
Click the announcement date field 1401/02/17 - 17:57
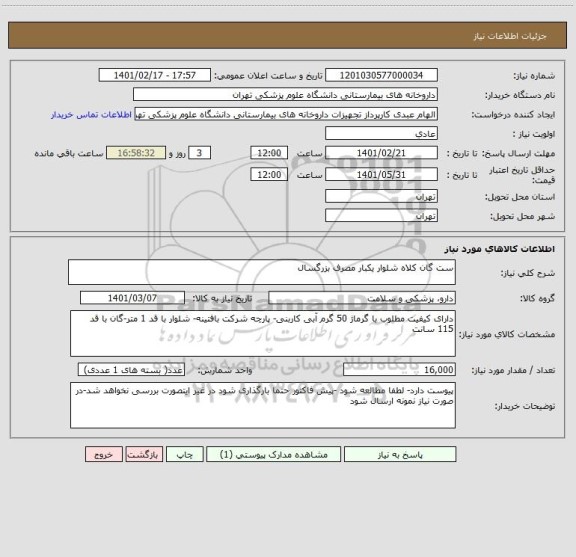click(155, 75)
